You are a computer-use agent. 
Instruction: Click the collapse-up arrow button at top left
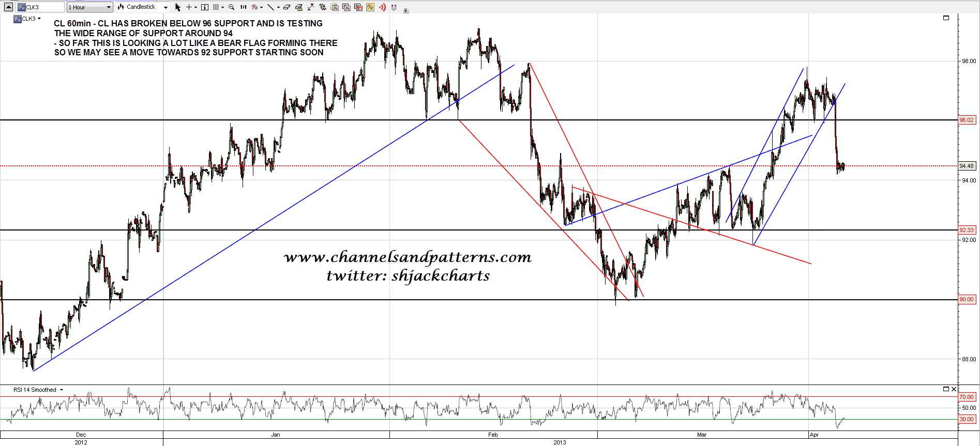(8, 7)
